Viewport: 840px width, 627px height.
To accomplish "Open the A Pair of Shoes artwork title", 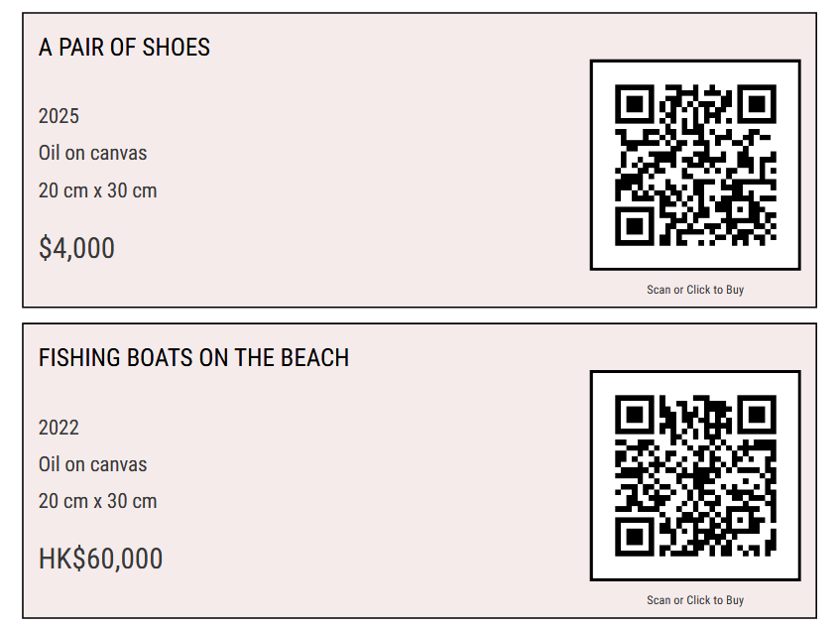I will tap(123, 47).
